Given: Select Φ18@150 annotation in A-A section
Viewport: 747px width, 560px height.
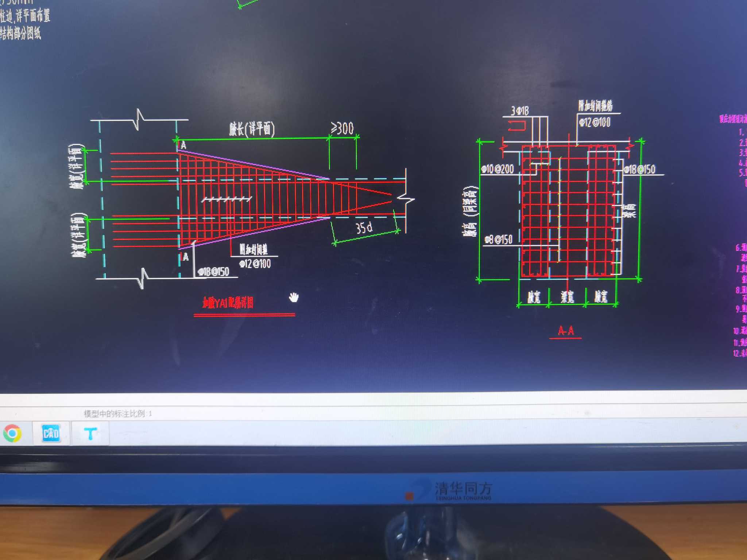Looking at the screenshot, I should point(639,169).
